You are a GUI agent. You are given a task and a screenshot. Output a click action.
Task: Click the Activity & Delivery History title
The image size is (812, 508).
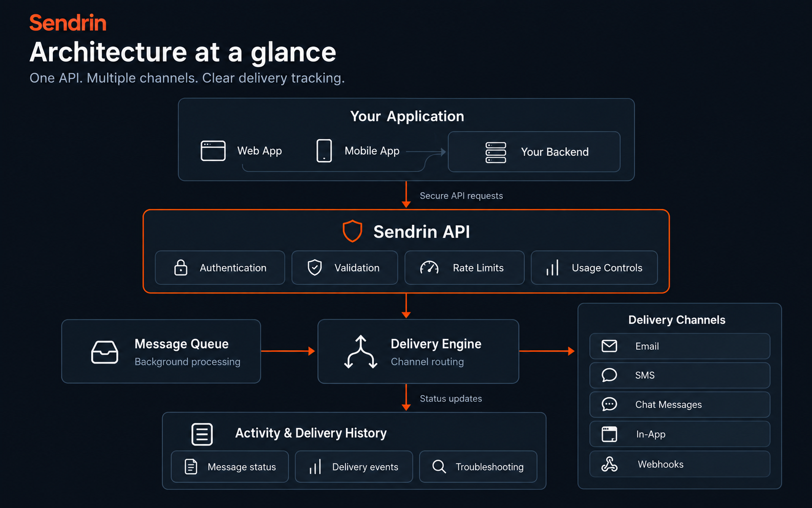coord(311,433)
